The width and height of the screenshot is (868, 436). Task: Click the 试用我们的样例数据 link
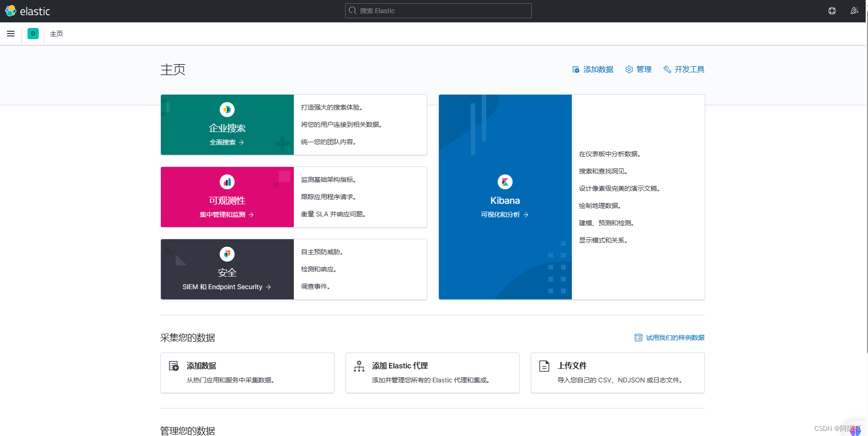(675, 337)
